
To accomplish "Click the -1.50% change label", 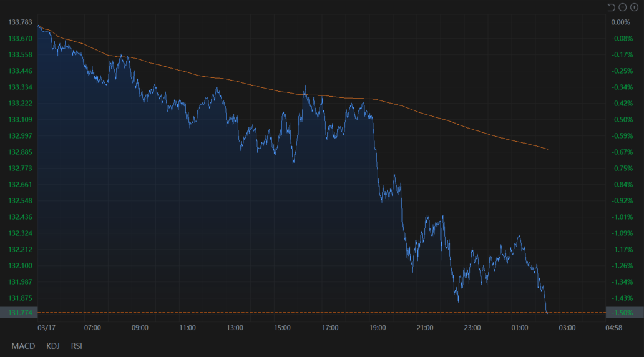I will pyautogui.click(x=624, y=313).
